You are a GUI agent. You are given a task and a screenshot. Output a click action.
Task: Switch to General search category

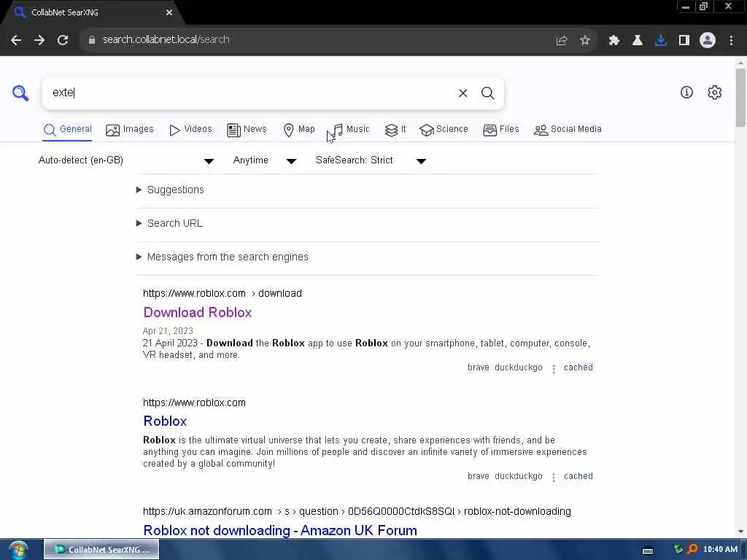click(67, 130)
